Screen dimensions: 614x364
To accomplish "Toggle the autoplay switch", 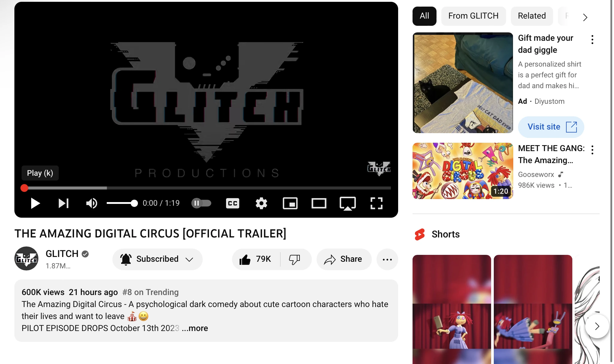I will click(201, 203).
